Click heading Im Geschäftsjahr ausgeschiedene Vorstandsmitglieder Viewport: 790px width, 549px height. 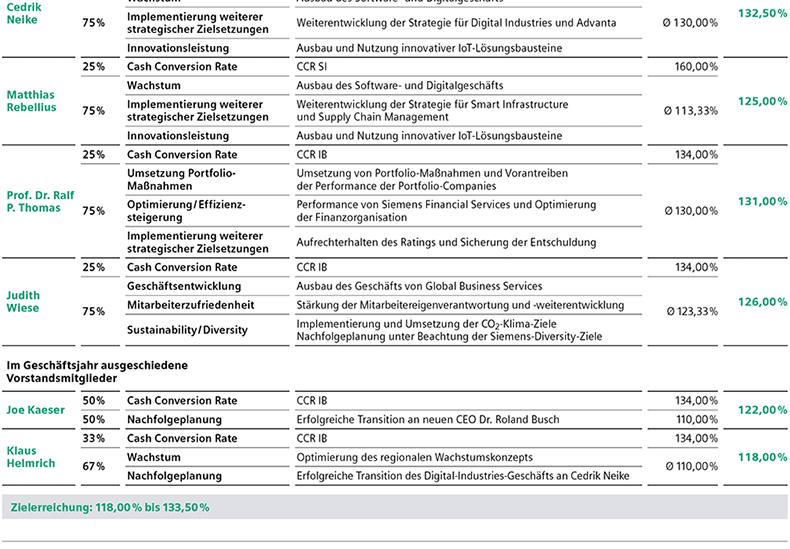97,372
